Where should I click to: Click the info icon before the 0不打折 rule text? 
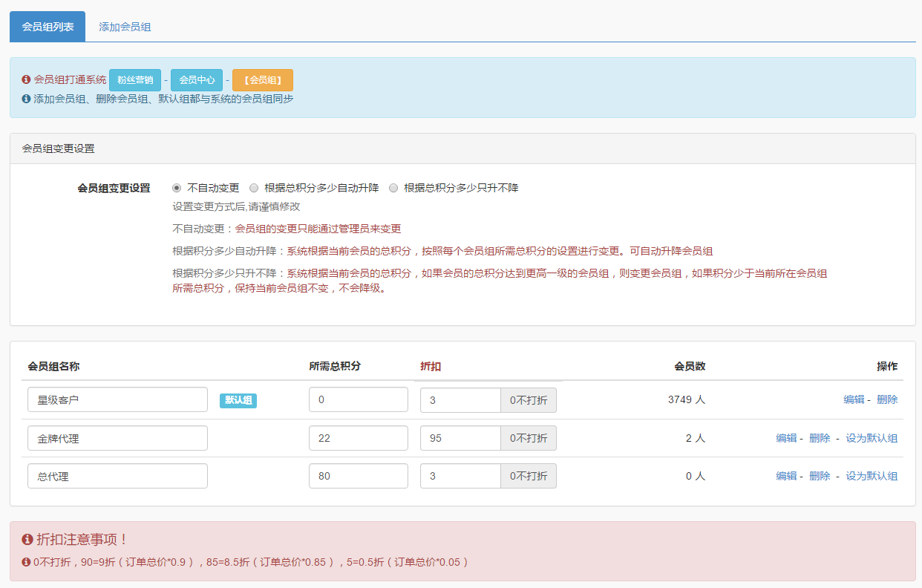[26, 562]
